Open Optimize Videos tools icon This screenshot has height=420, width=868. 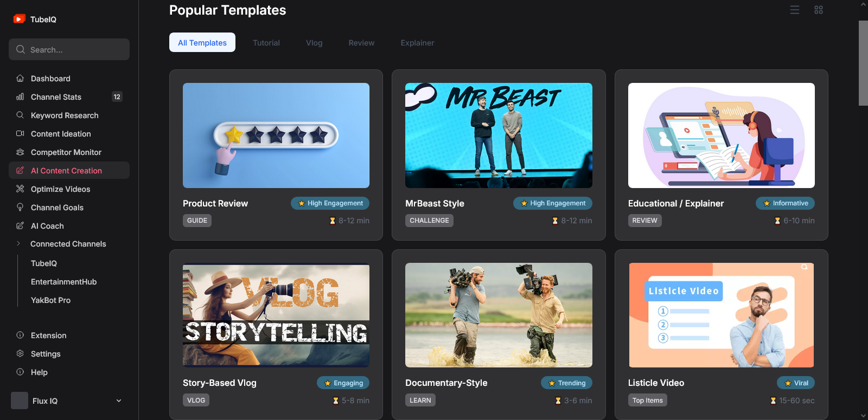coord(20,189)
